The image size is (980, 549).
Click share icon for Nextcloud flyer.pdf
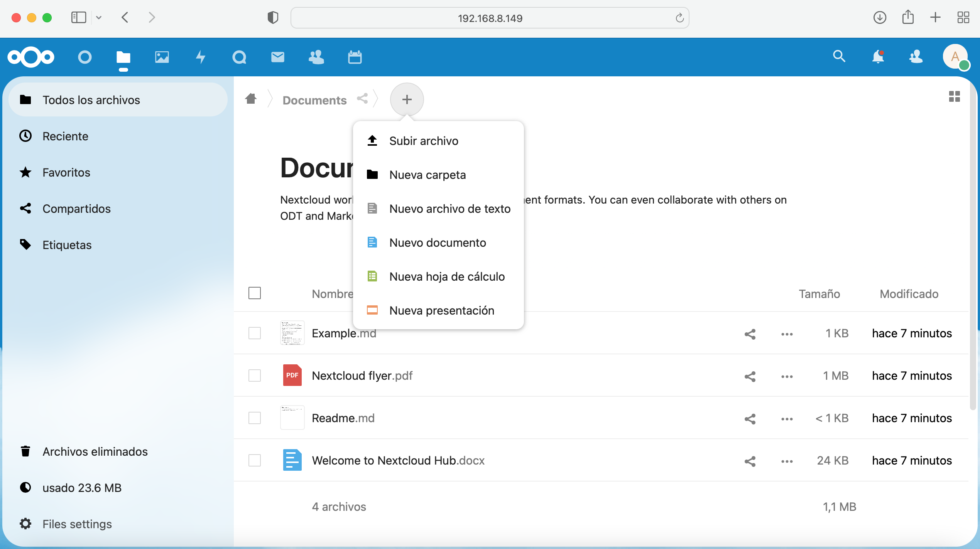point(750,376)
